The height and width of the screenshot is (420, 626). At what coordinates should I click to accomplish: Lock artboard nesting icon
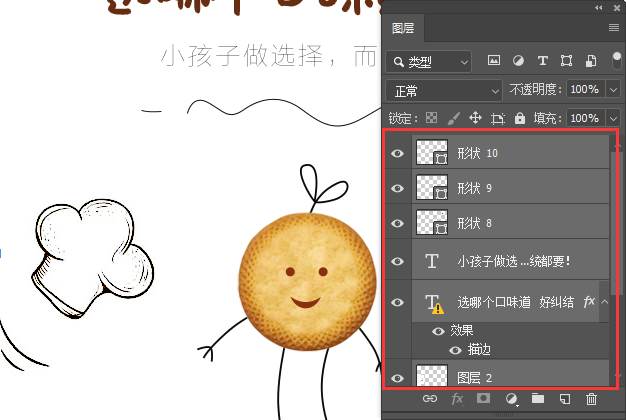497,119
